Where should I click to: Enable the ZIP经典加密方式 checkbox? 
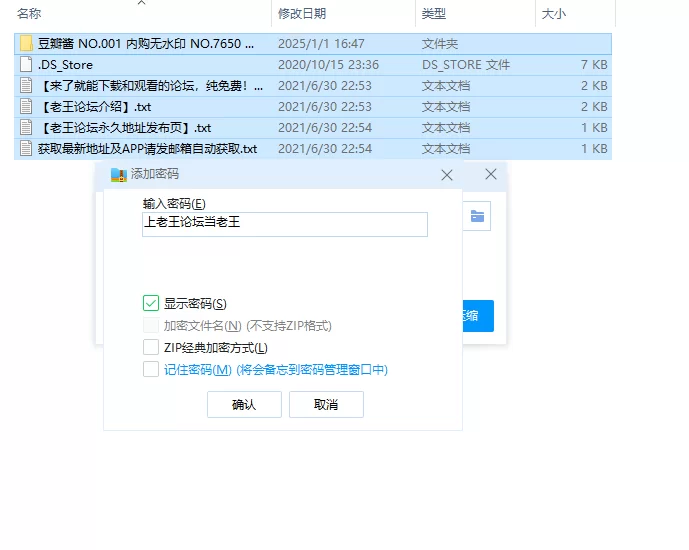click(x=151, y=348)
